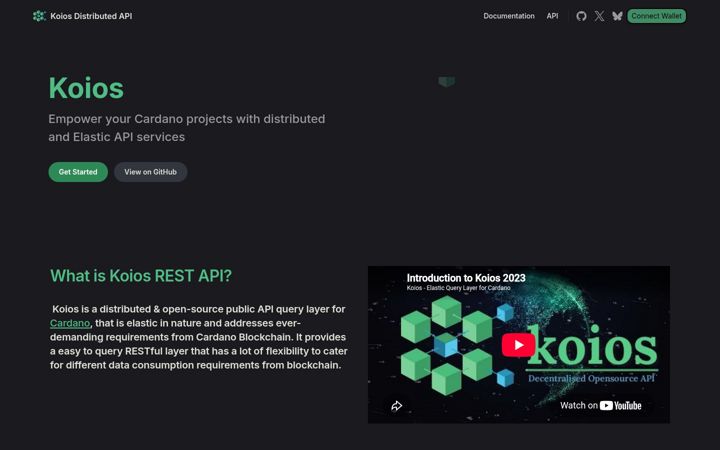Click the Connect Wallet button
Image resolution: width=720 pixels, height=450 pixels.
point(656,16)
